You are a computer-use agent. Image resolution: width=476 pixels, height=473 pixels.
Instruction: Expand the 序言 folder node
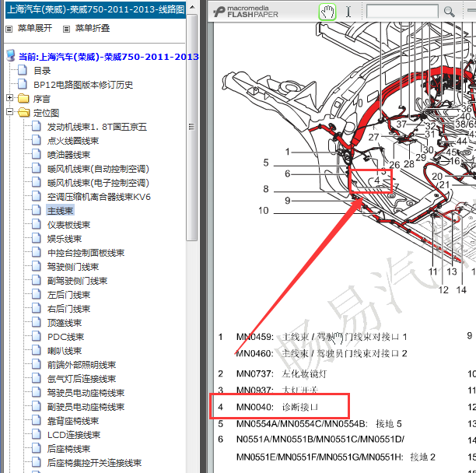tap(9, 98)
